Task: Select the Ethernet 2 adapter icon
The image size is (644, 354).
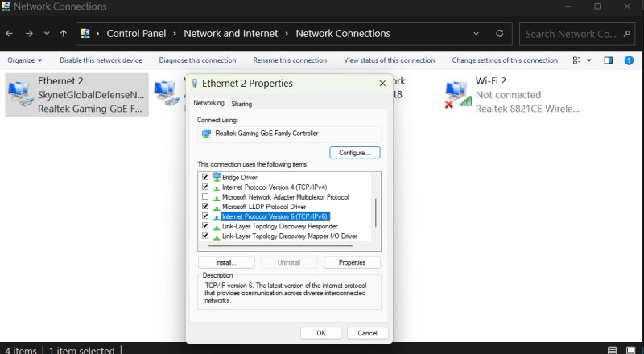Action: tap(21, 95)
